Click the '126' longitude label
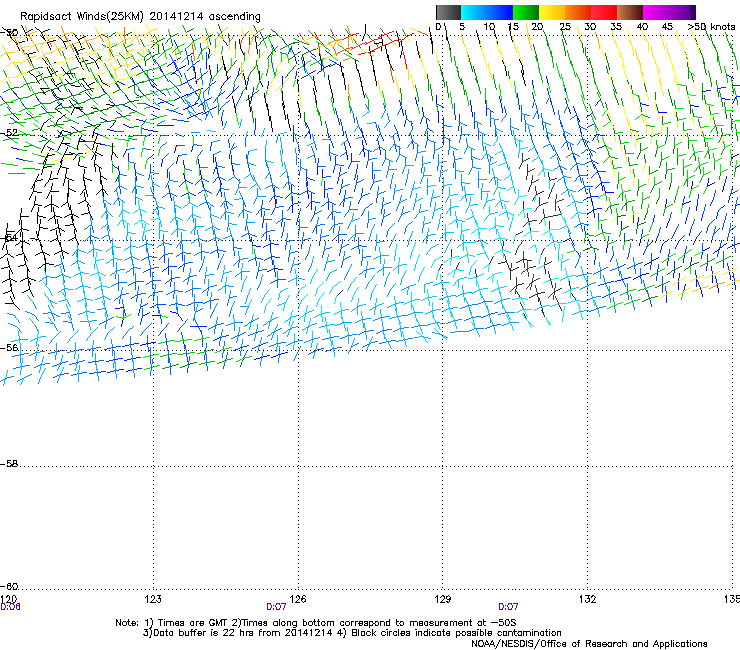Viewport: 740px width, 650px height. click(x=298, y=599)
